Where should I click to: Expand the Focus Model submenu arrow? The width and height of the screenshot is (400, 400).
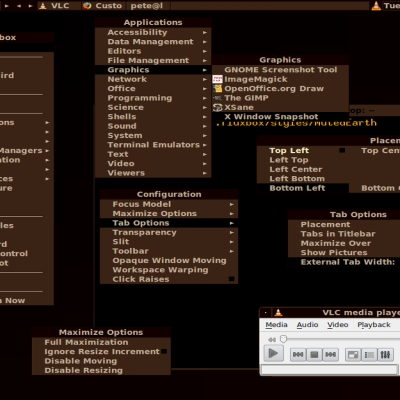tap(232, 204)
